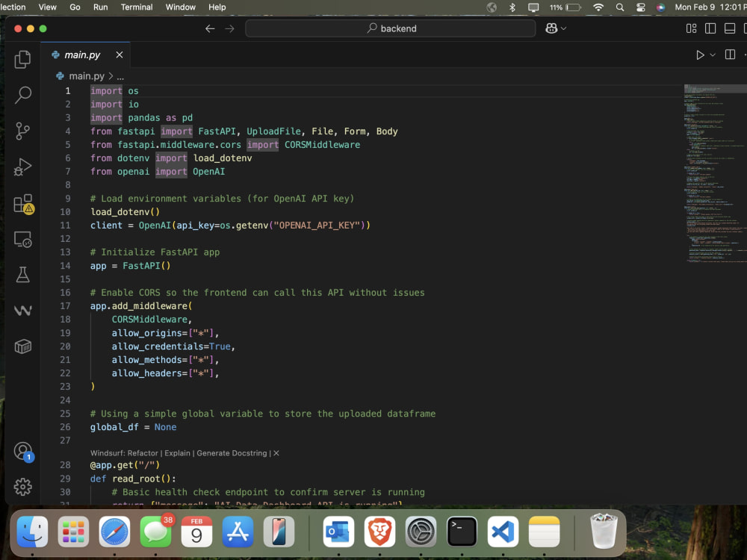This screenshot has width=747, height=560.
Task: Open Extensions view with warning badge
Action: [x=23, y=203]
